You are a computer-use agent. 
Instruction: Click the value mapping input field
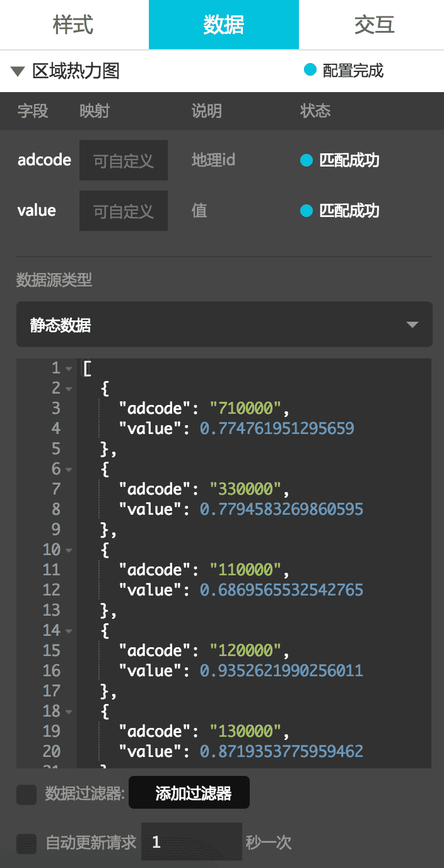click(x=124, y=211)
